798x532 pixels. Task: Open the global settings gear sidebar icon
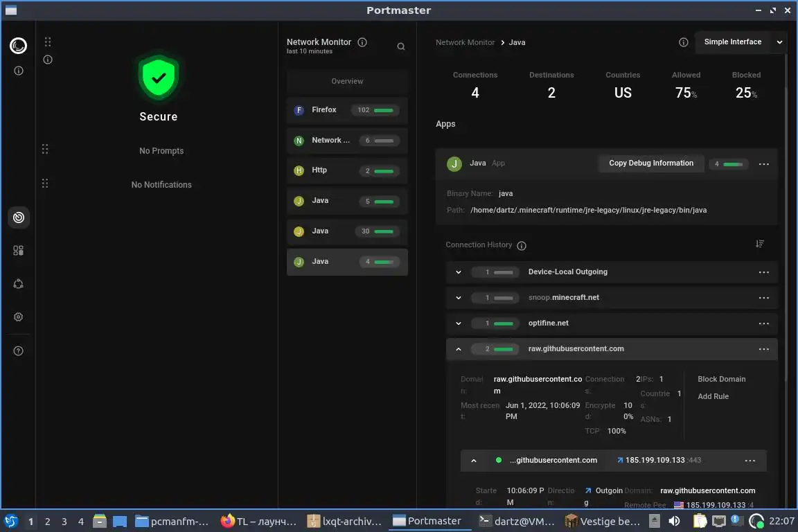18,317
